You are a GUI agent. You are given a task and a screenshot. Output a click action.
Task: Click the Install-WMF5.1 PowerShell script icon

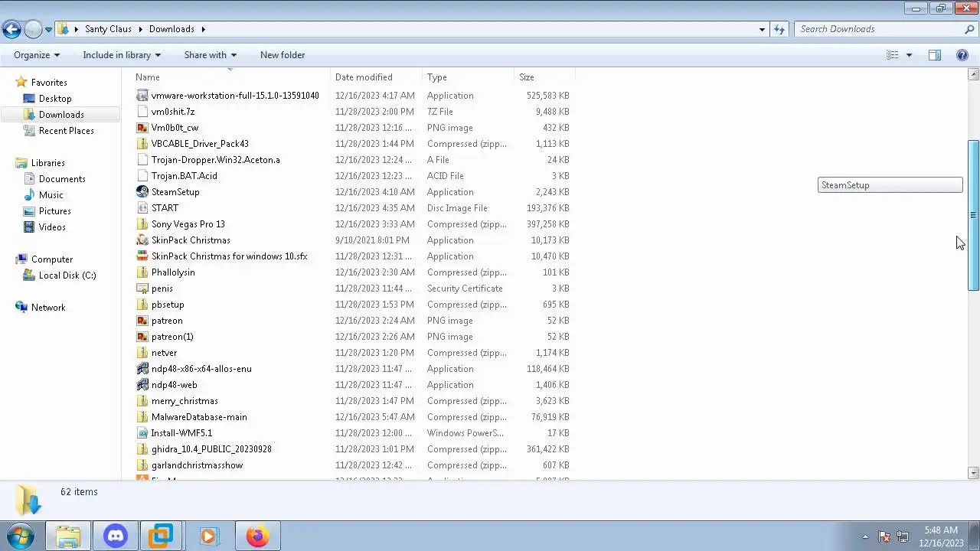(142, 433)
